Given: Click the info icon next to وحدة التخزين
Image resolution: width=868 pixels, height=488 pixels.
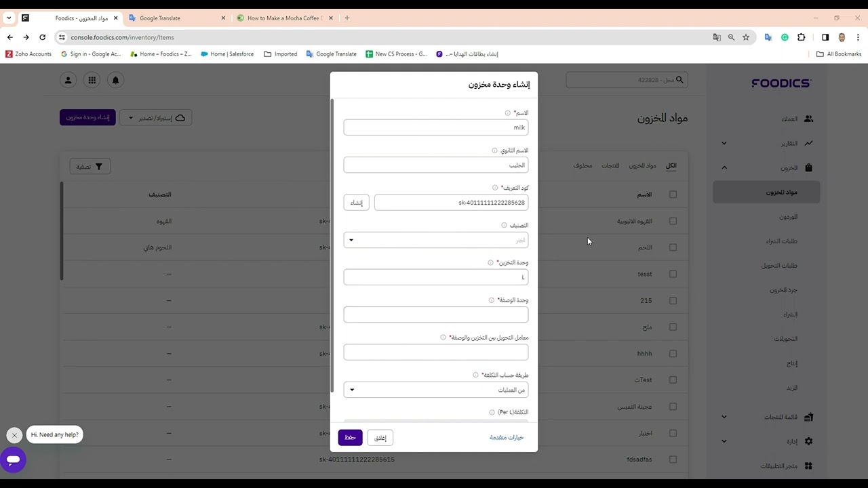Looking at the screenshot, I should click(490, 262).
